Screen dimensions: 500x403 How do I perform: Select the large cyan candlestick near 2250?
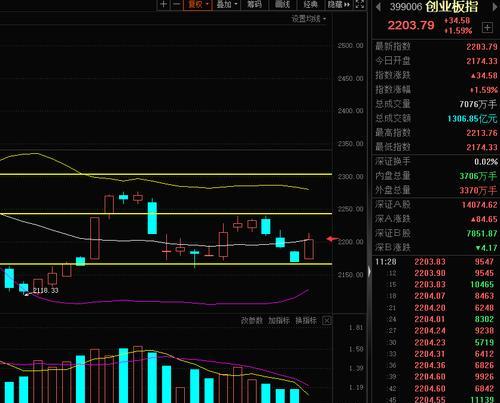(x=152, y=217)
